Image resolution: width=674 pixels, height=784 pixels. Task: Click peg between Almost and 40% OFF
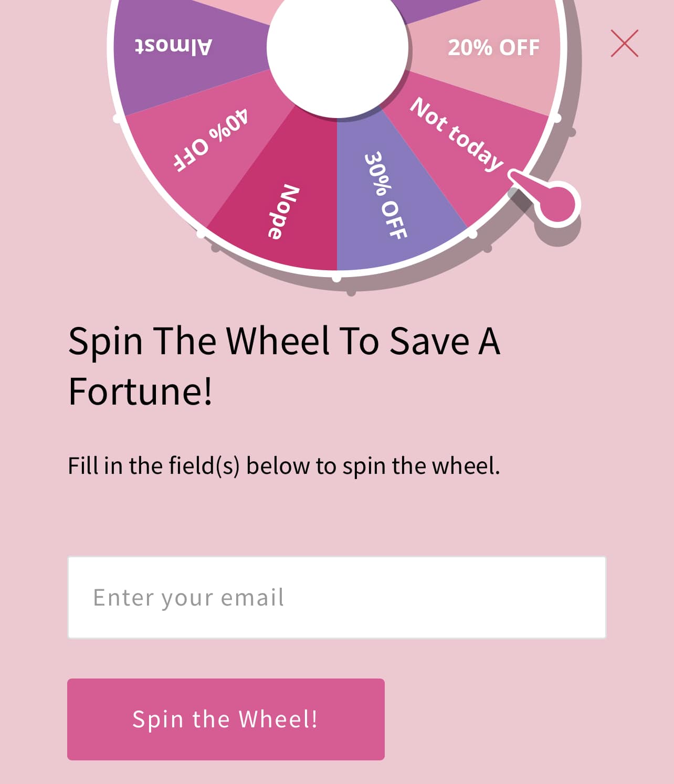tap(118, 118)
